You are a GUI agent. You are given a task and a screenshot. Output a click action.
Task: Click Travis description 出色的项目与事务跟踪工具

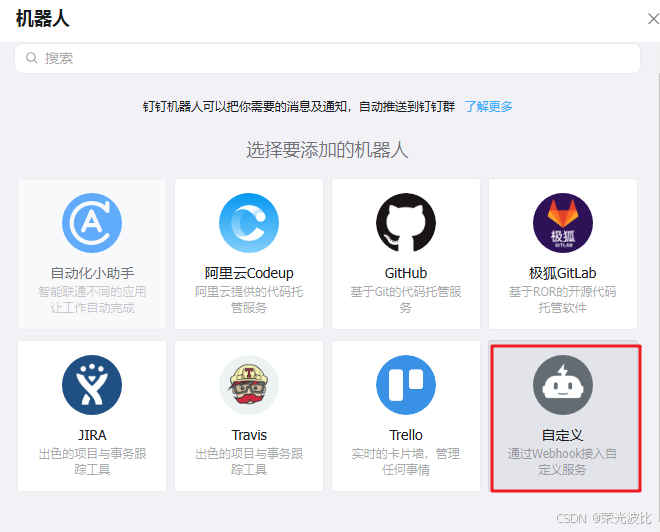tap(249, 462)
